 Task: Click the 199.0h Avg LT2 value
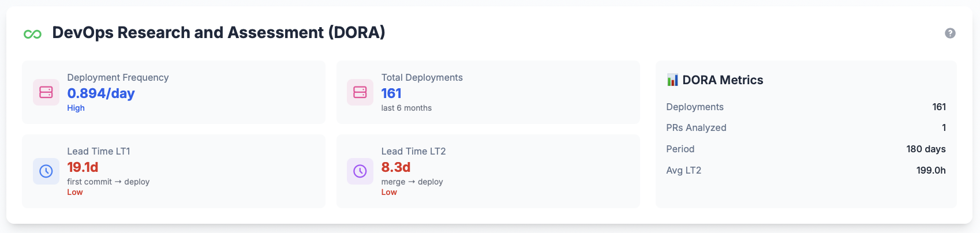pos(931,170)
